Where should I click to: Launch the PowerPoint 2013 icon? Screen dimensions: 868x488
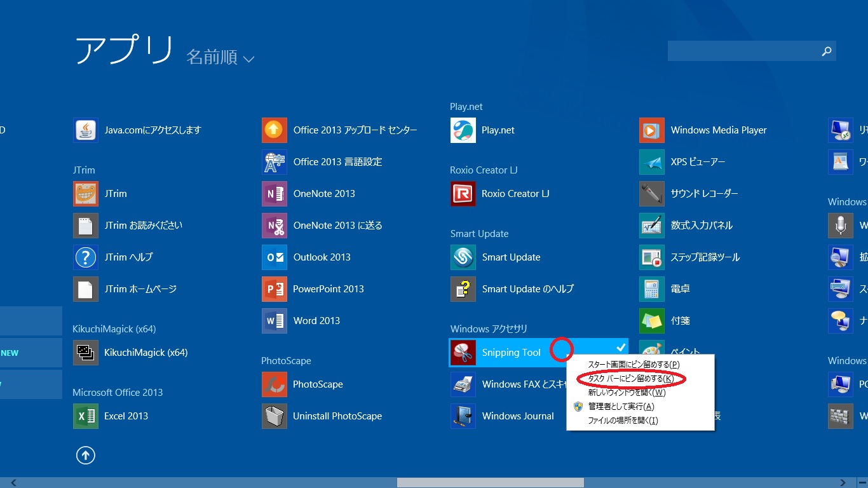(x=275, y=289)
